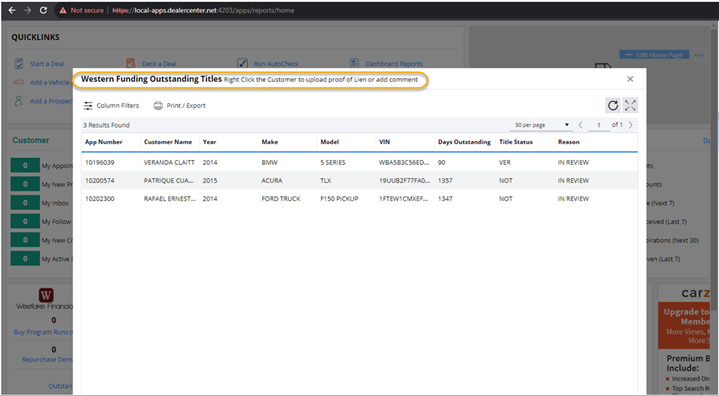Click the TLX model cell
719x396 pixels.
coord(326,181)
